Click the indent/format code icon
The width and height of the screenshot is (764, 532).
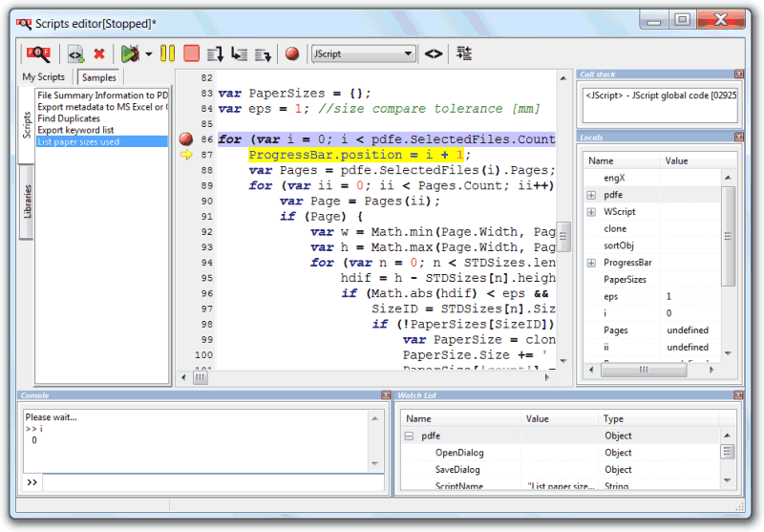point(464,53)
